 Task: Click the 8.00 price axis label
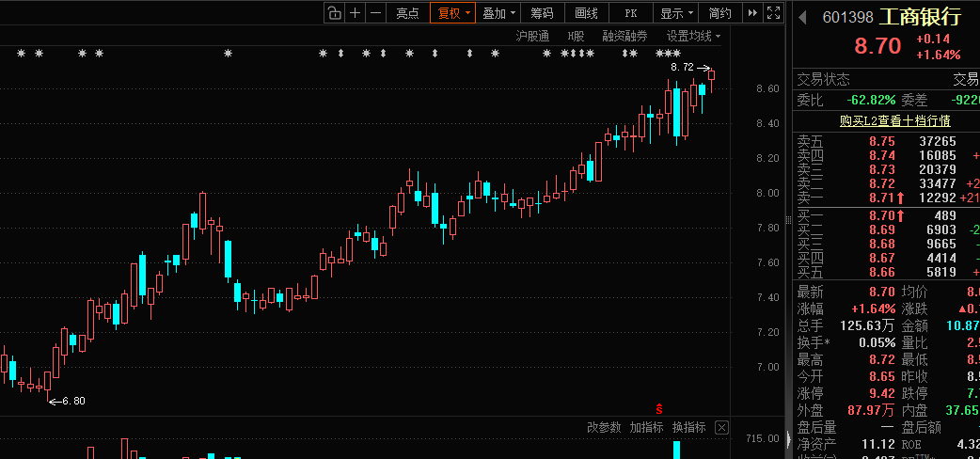767,193
